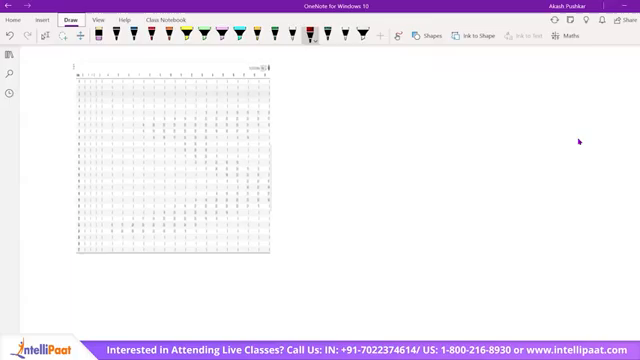
Task: Switch to the View tab
Action: click(98, 20)
